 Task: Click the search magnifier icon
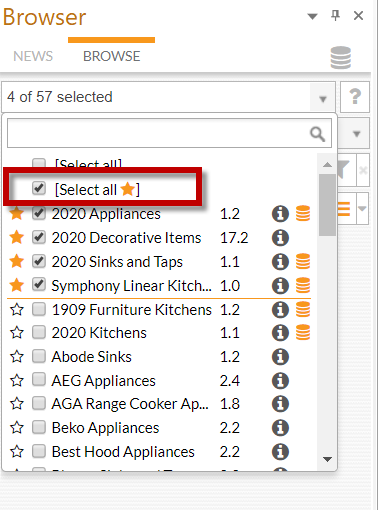(x=317, y=134)
